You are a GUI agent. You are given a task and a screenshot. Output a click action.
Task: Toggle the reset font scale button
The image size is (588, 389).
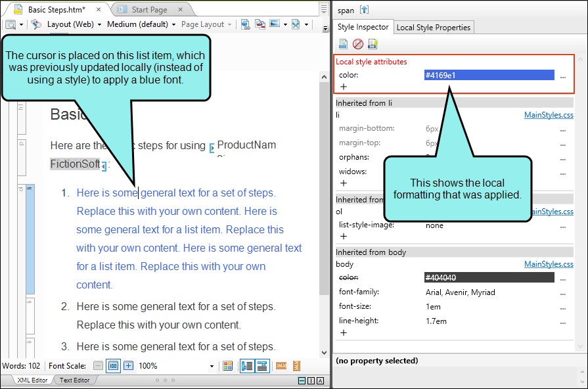(x=113, y=366)
